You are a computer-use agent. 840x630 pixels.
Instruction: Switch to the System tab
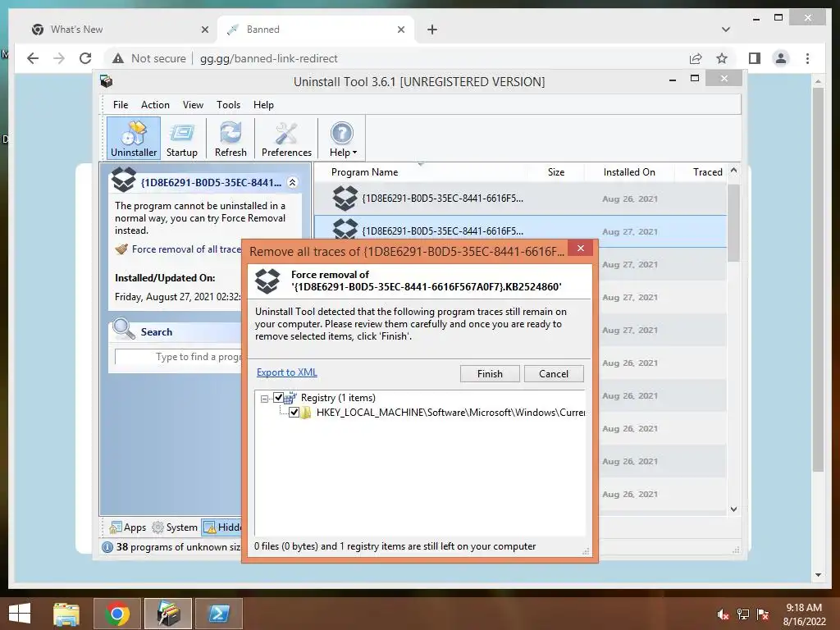pyautogui.click(x=175, y=527)
